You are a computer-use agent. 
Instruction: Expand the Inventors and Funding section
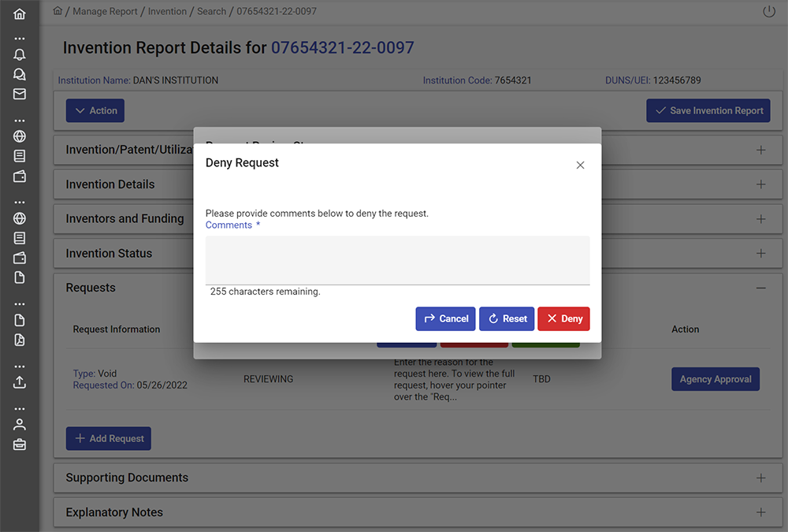[761, 219]
